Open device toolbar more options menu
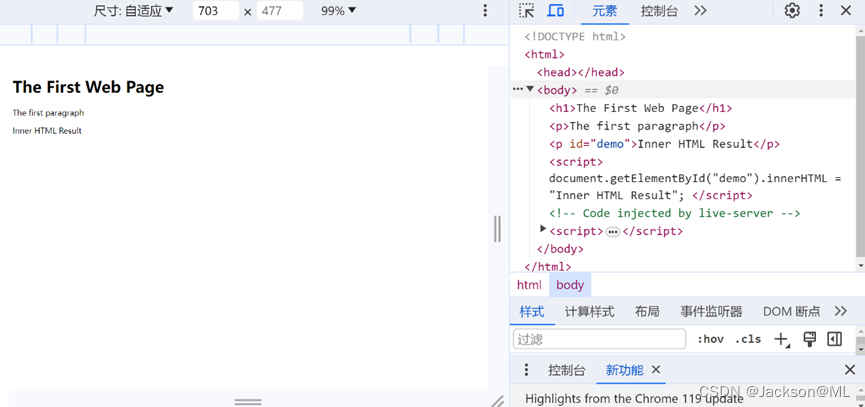This screenshot has height=407, width=865. point(485,10)
